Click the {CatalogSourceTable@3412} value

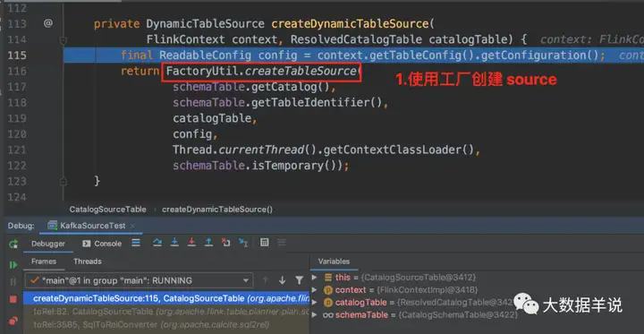pyautogui.click(x=418, y=278)
